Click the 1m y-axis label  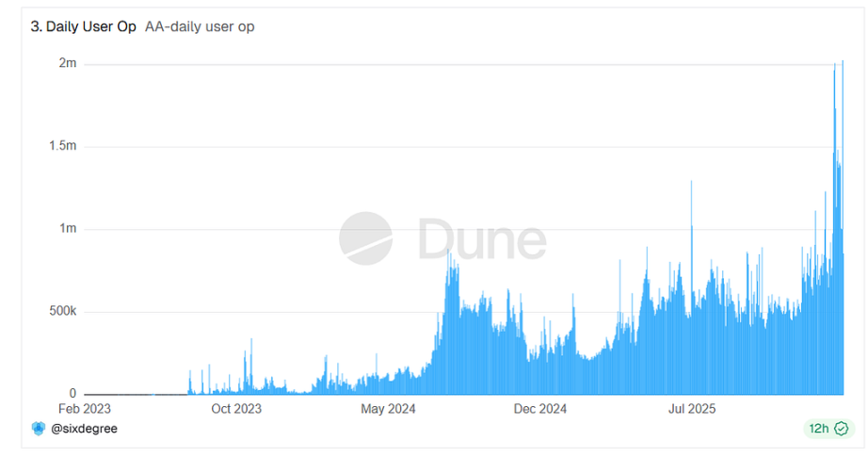coord(67,229)
